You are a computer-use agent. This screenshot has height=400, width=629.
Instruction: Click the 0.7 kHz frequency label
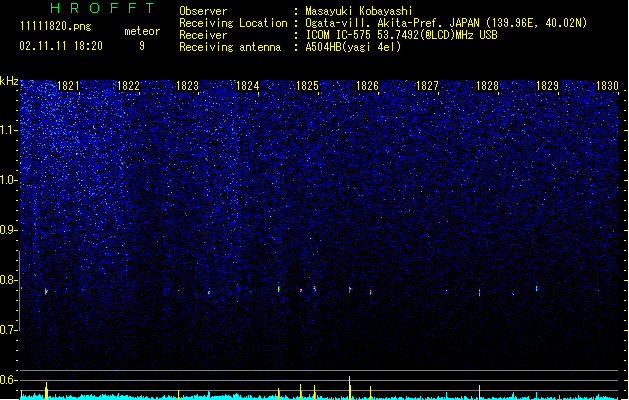pyautogui.click(x=8, y=330)
